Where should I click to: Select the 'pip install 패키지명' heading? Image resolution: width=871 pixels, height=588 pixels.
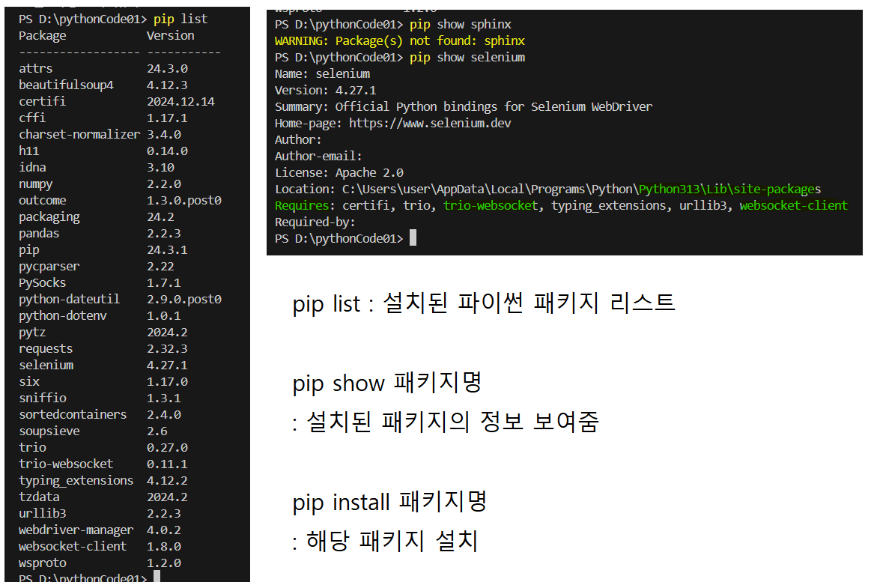tap(390, 502)
